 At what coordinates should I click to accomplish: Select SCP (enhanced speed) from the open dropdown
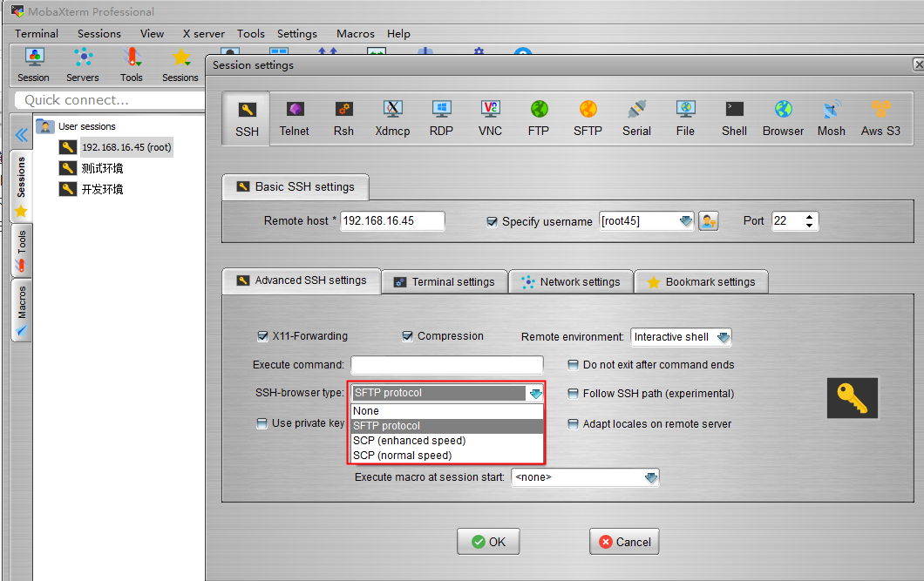(x=408, y=440)
